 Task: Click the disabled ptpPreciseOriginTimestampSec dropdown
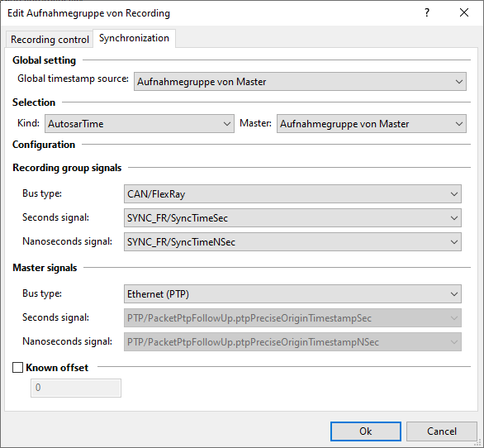(292, 317)
